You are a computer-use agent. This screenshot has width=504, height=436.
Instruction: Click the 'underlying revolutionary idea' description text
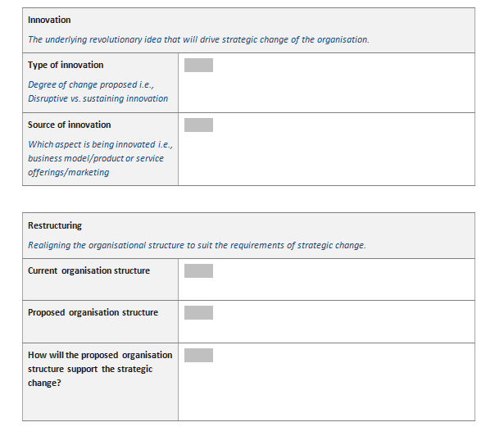pos(198,39)
